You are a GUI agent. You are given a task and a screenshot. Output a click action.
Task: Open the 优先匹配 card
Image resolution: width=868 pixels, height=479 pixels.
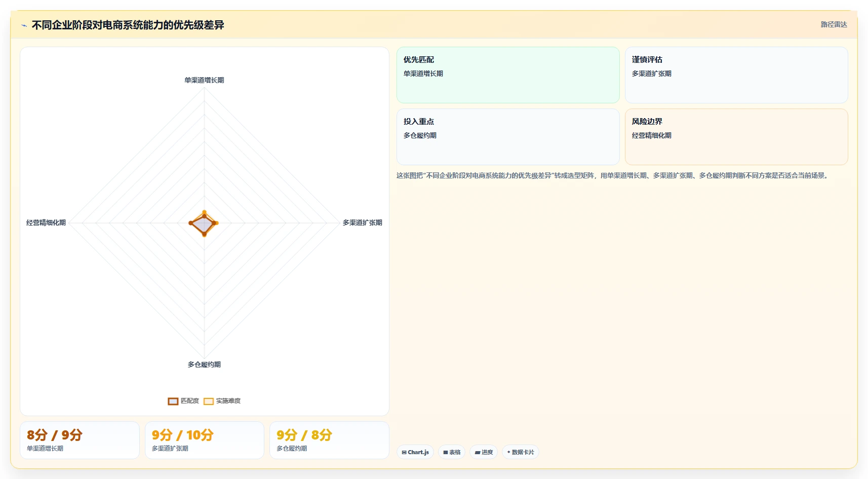click(508, 75)
